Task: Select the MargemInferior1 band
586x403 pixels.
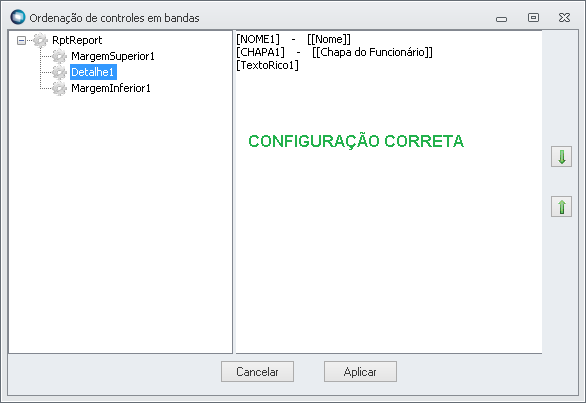Action: (111, 88)
